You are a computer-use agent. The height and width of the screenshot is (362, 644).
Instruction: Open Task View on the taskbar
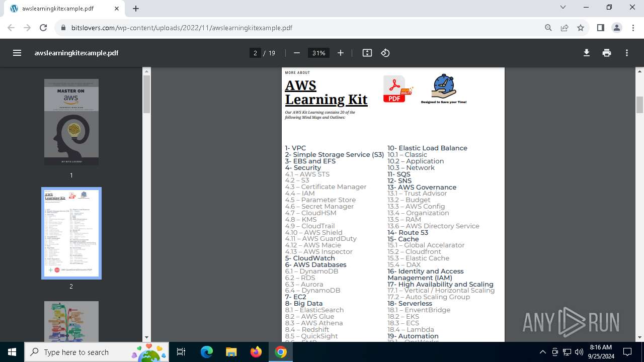point(182,352)
